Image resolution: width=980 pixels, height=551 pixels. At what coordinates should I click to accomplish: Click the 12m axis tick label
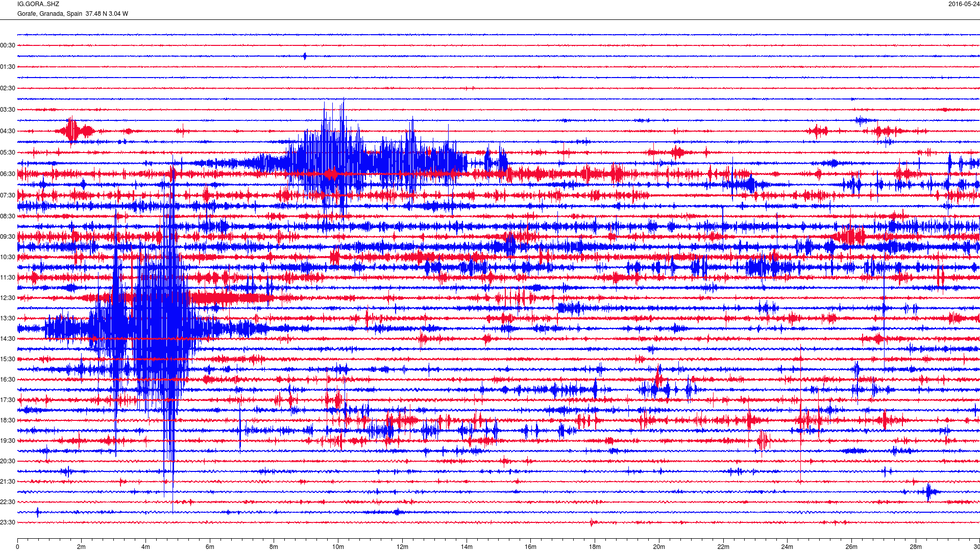[x=402, y=547]
